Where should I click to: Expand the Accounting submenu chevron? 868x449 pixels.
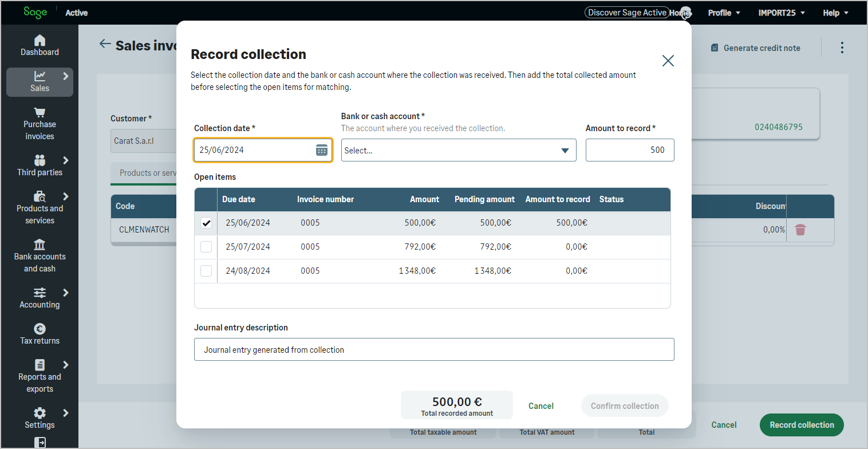pos(65,293)
